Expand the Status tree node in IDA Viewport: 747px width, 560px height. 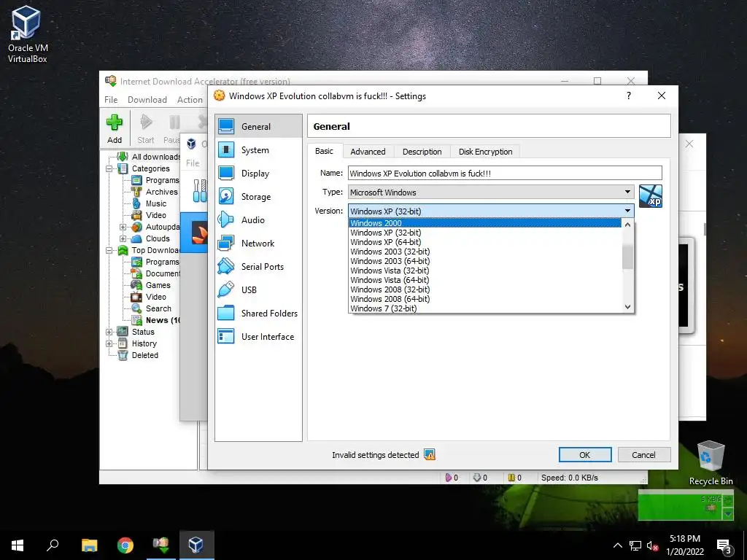[x=109, y=332]
